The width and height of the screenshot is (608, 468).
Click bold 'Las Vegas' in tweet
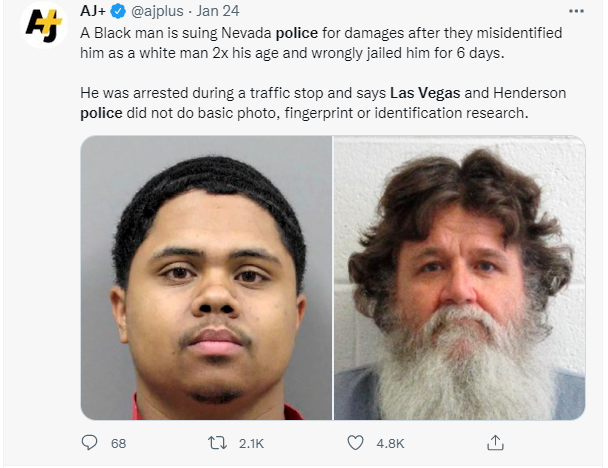[x=425, y=93]
